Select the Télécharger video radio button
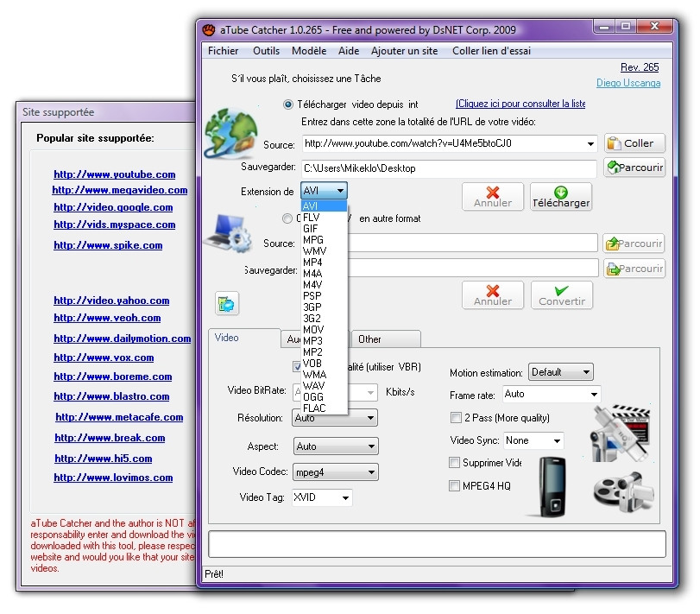 click(x=288, y=104)
